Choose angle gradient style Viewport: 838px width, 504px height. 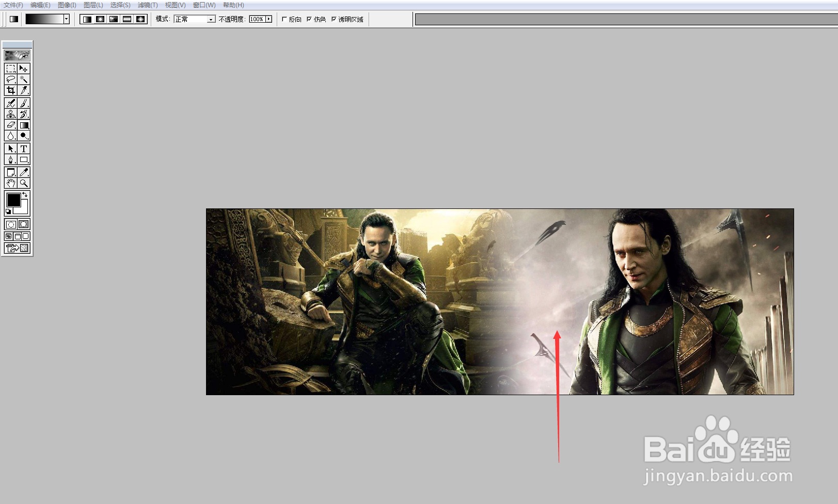[114, 19]
